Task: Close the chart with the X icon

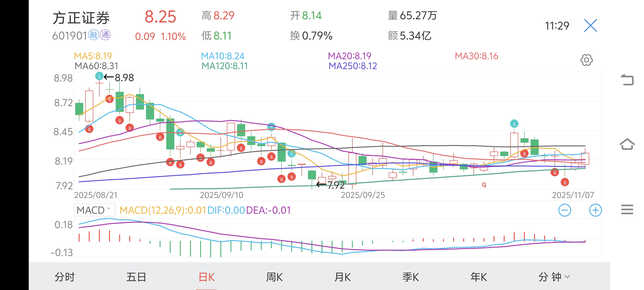Action: coord(590,26)
